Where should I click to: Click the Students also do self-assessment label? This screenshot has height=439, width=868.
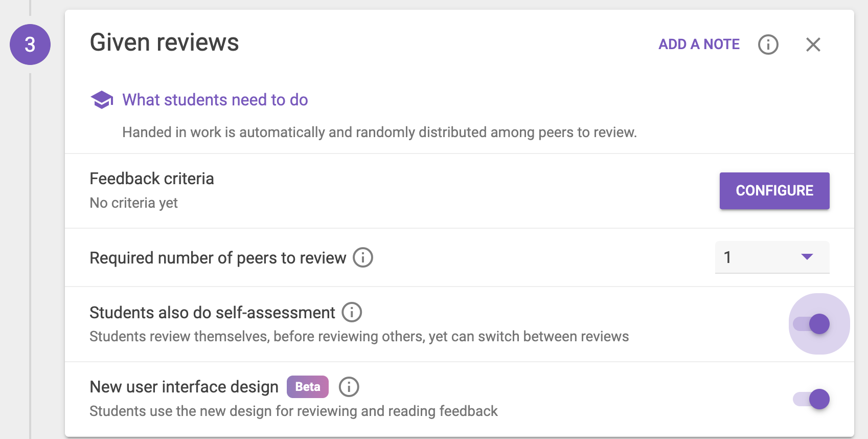tap(212, 313)
